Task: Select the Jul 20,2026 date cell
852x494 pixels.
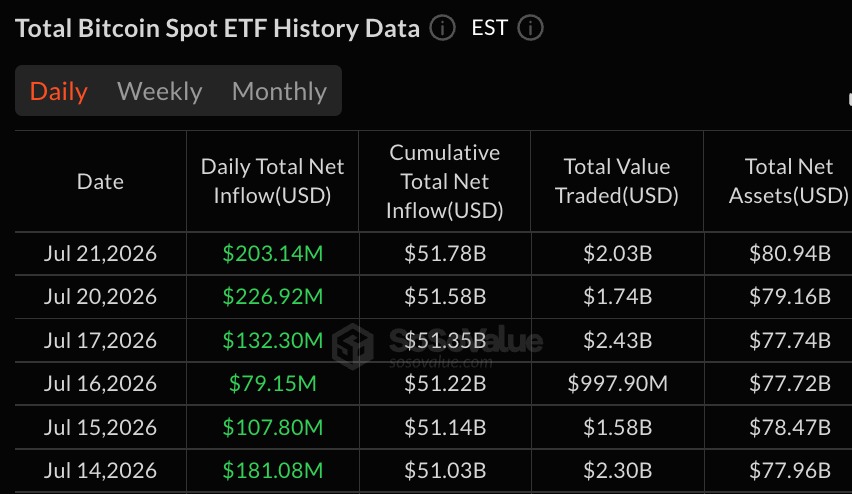Action: click(100, 296)
